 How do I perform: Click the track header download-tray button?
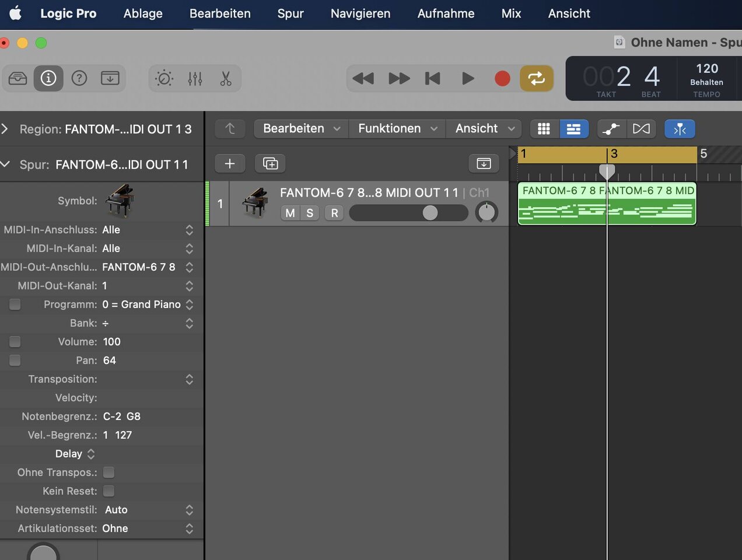(484, 163)
